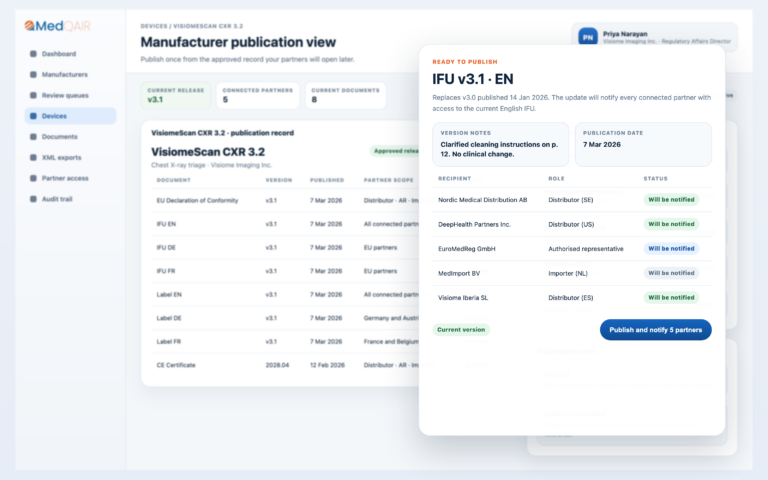Click the Role column header
This screenshot has width=768, height=480.
pyautogui.click(x=556, y=179)
